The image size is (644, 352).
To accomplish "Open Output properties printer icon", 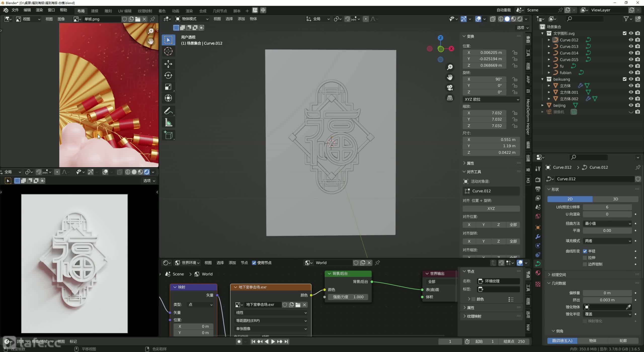I will click(x=538, y=189).
